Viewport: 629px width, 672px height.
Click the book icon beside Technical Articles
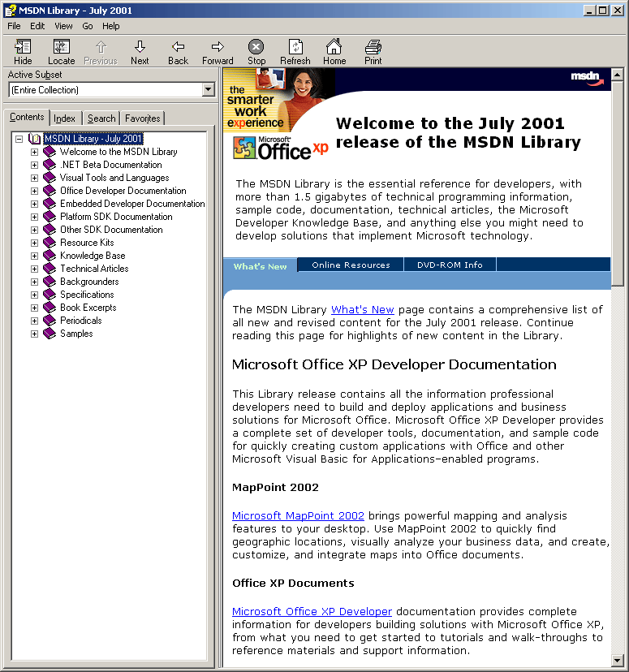coord(50,269)
